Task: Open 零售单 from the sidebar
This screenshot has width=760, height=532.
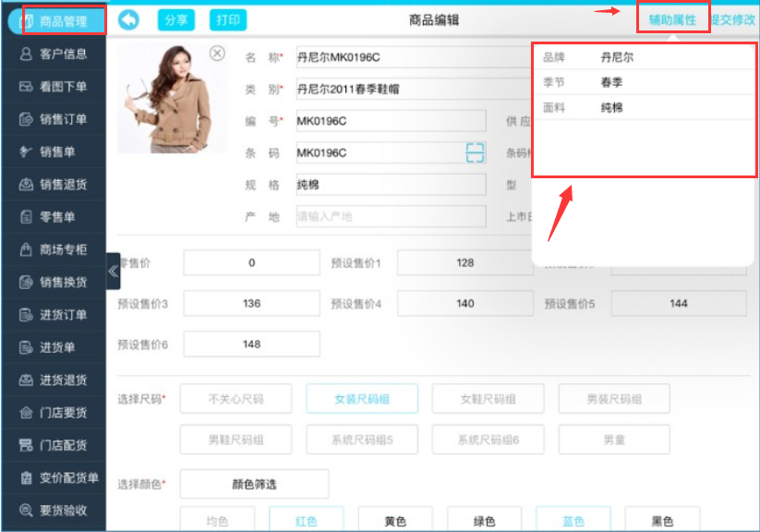Action: pos(54,217)
